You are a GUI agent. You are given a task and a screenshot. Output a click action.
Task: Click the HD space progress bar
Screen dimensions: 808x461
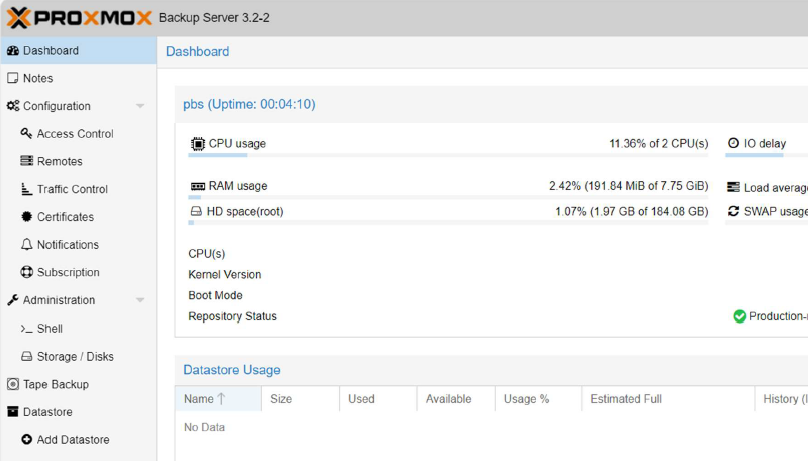pos(448,223)
